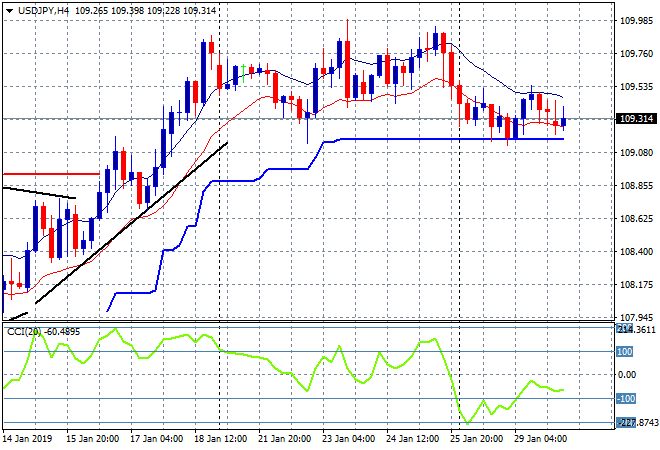Viewport: 660px width, 450px height.
Task: Click the 108.625 price scale label
Action: coord(637,218)
